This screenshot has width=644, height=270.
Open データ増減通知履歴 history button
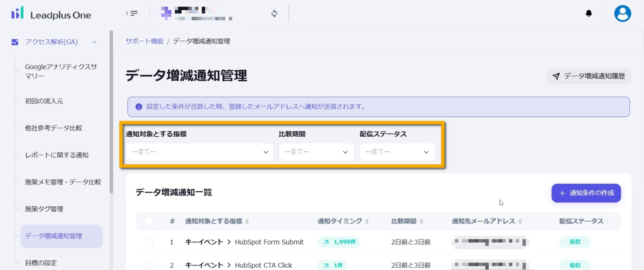588,76
